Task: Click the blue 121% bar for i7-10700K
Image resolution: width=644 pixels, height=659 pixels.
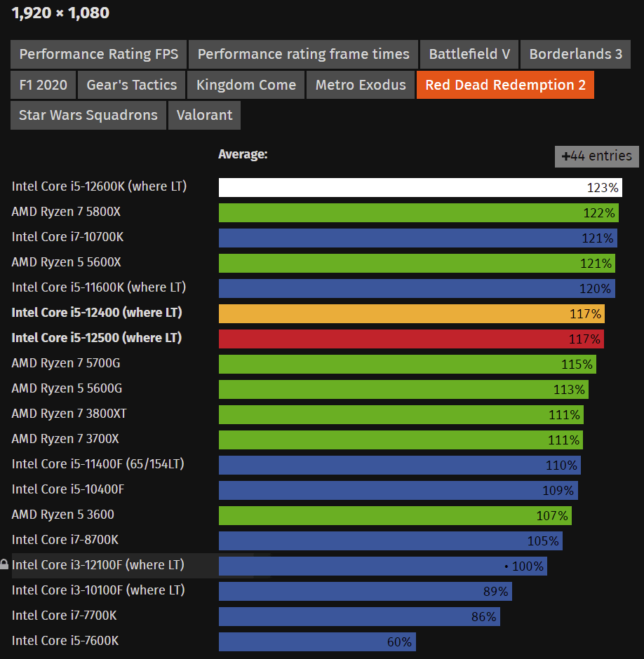Action: coord(417,238)
